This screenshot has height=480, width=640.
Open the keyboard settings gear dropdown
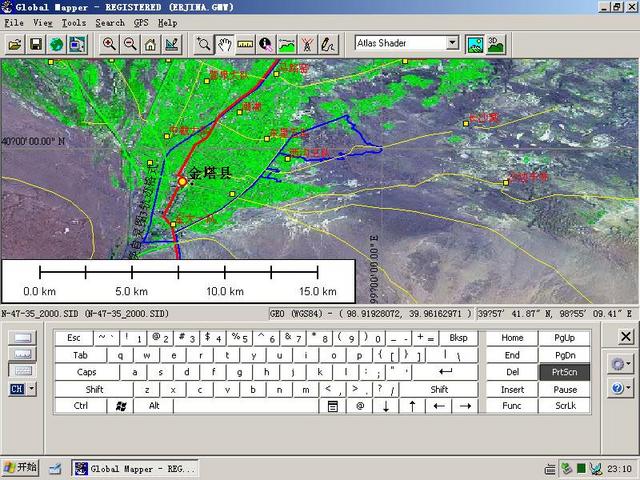click(620, 363)
